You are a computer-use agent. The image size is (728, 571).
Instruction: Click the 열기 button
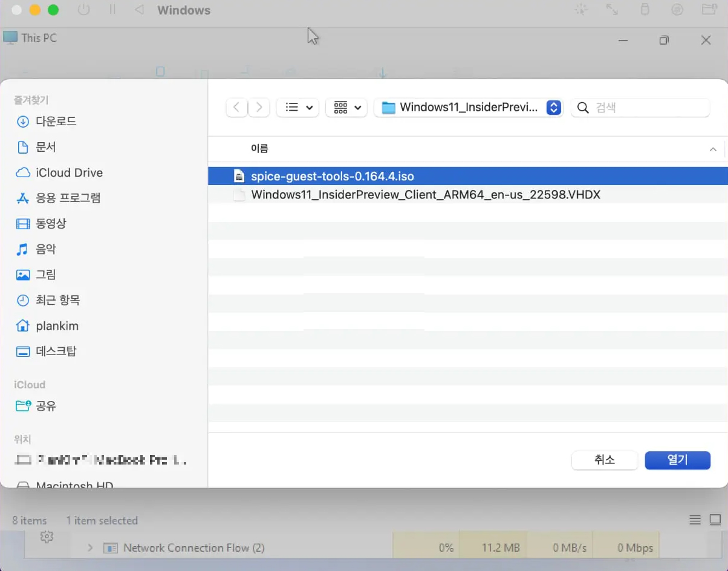click(x=678, y=460)
